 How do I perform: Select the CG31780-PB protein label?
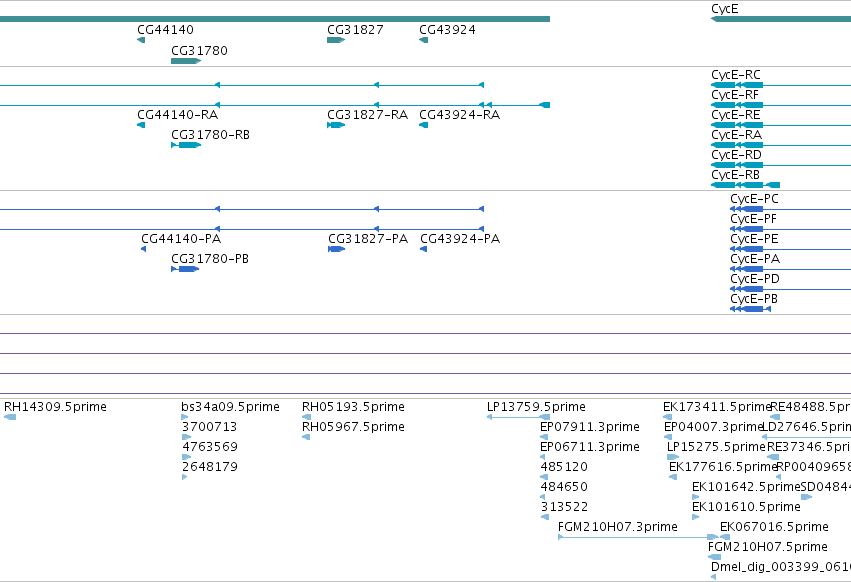pos(210,259)
